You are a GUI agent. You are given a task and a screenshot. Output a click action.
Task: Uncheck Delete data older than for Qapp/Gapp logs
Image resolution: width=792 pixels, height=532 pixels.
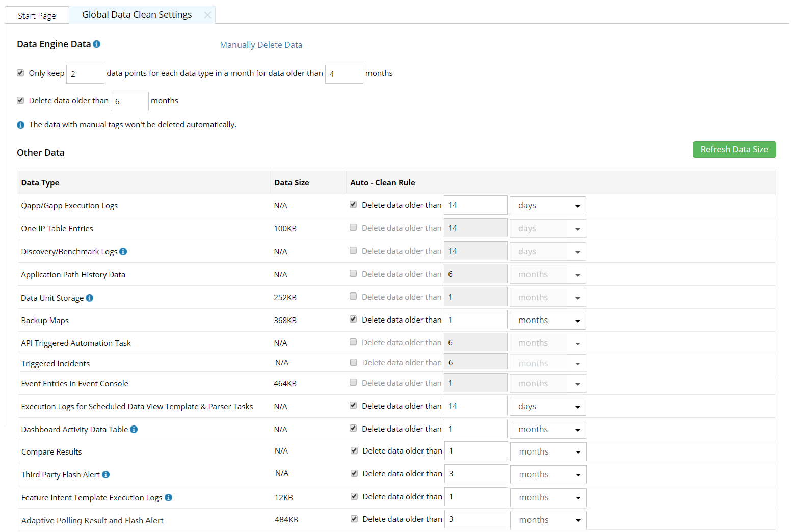point(353,204)
